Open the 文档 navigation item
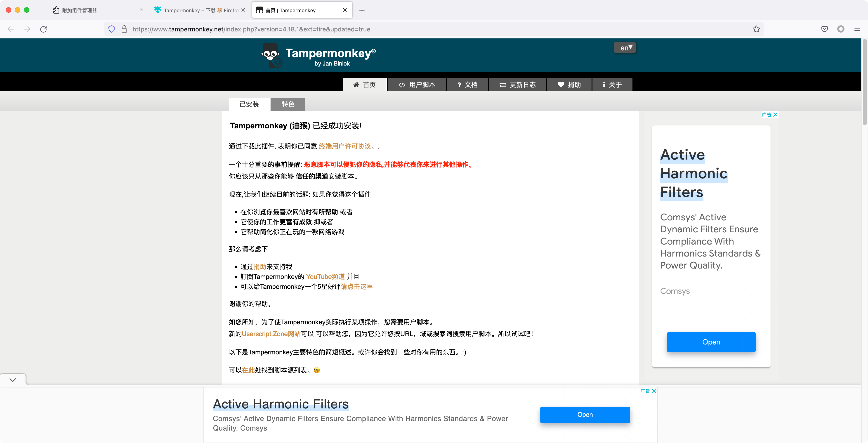 467,85
